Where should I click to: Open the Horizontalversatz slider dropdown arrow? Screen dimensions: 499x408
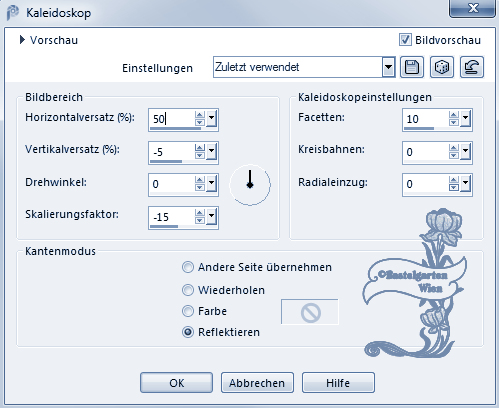tap(211, 119)
